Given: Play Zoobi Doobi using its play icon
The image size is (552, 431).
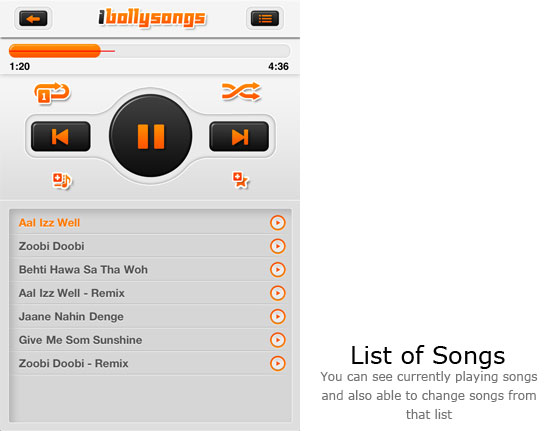Looking at the screenshot, I should (x=278, y=246).
